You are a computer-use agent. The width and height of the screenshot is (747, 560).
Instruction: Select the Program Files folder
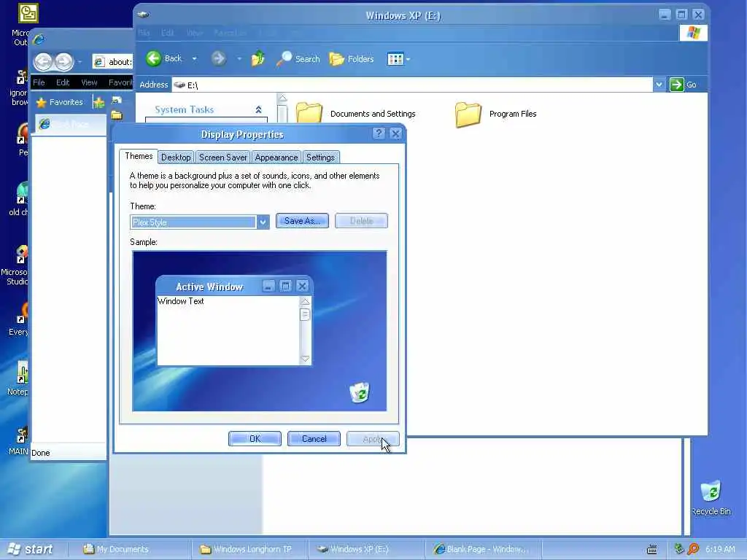[x=495, y=114]
